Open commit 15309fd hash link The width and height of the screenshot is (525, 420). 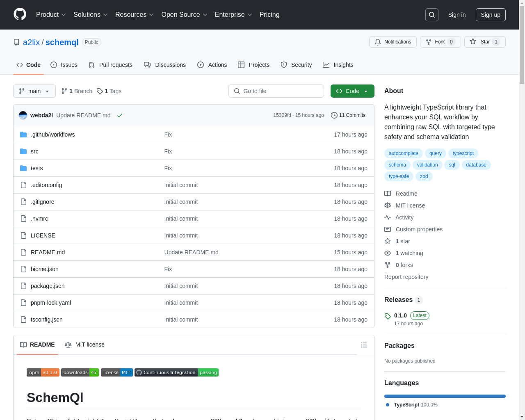click(282, 115)
